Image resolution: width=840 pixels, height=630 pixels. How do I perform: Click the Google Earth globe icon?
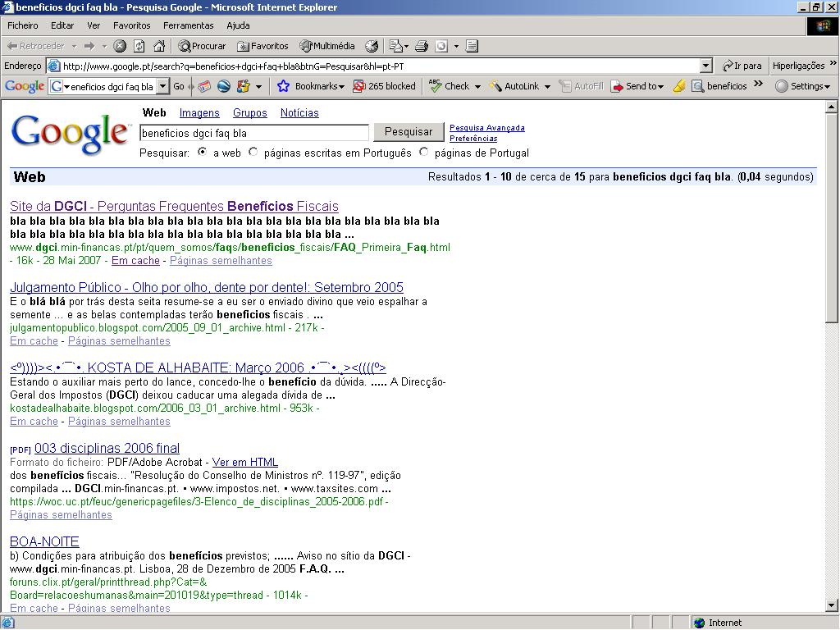tap(224, 86)
